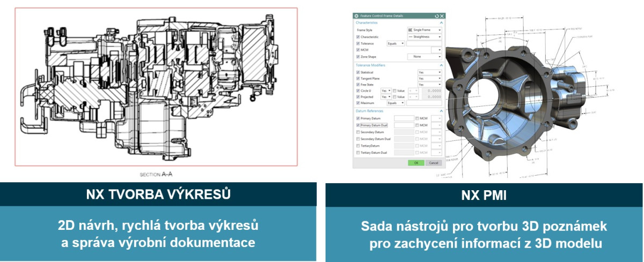The width and height of the screenshot is (644, 262).
Task: Toggle the Characteristic checkbox
Action: (x=358, y=37)
